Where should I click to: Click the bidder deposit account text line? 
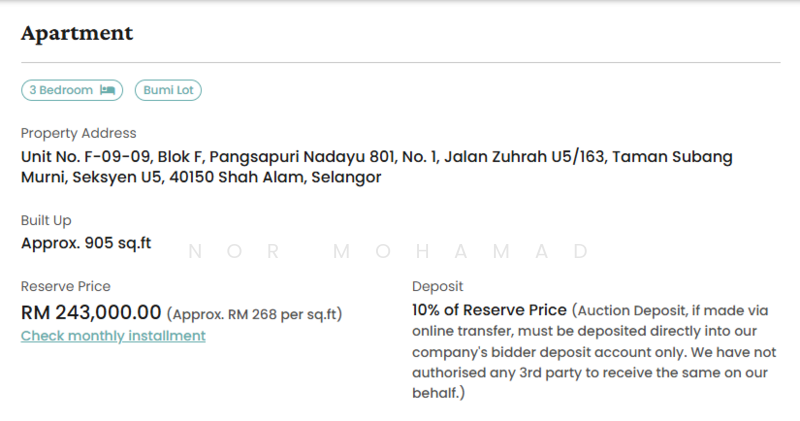pyautogui.click(x=590, y=353)
